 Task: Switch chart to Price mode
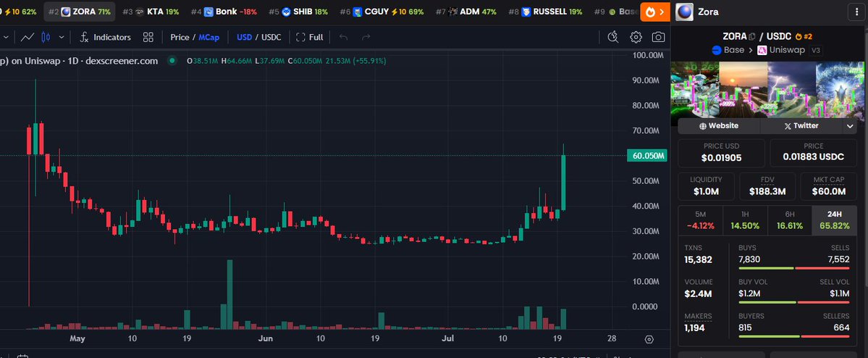180,37
